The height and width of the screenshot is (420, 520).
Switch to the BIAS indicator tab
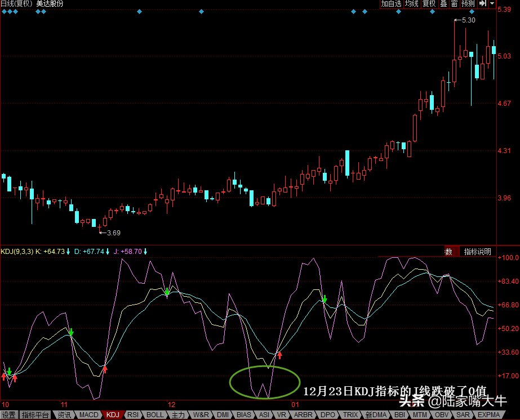(244, 415)
